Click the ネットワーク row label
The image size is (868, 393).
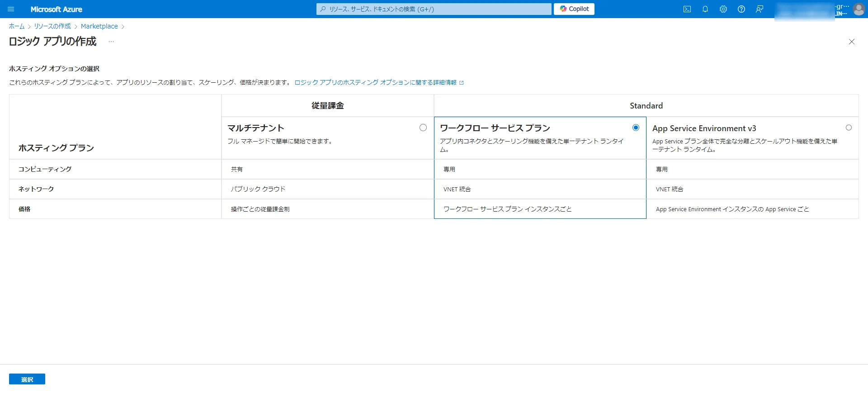pos(36,189)
